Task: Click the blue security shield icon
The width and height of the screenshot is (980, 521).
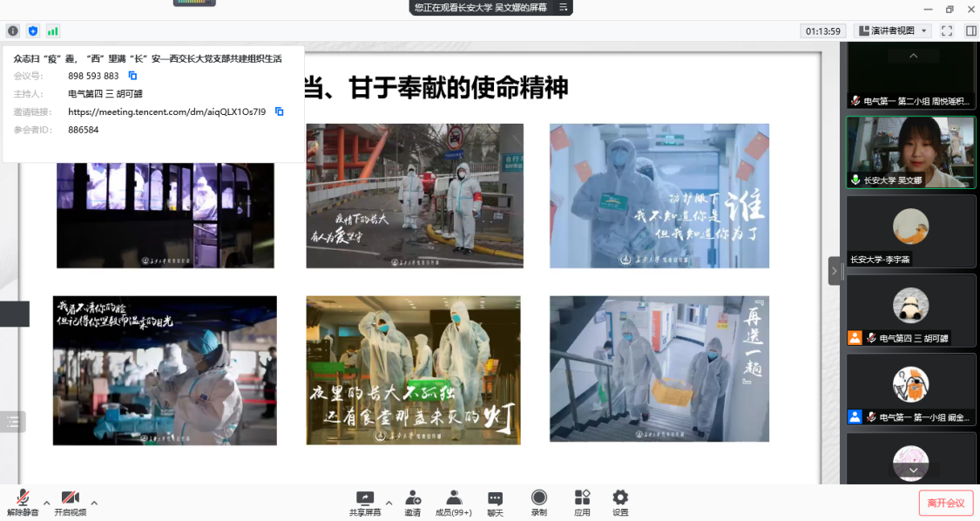Action: coord(33,30)
